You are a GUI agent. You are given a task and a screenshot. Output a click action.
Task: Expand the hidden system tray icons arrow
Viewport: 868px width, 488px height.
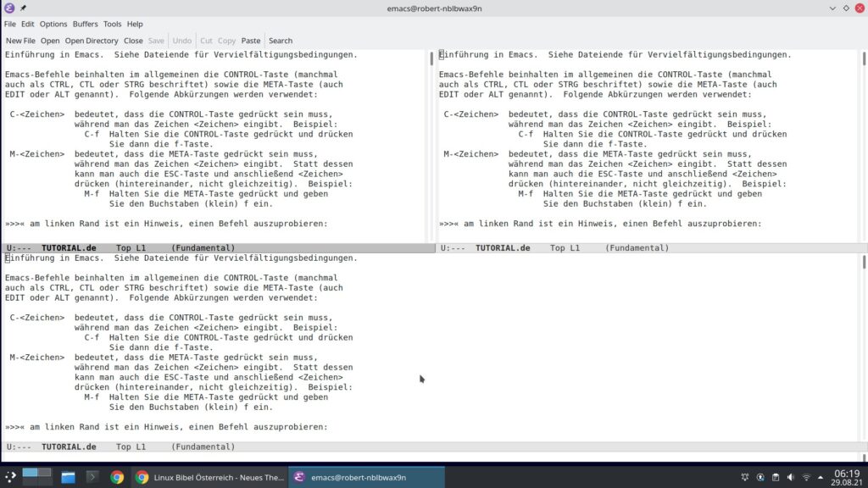821,477
